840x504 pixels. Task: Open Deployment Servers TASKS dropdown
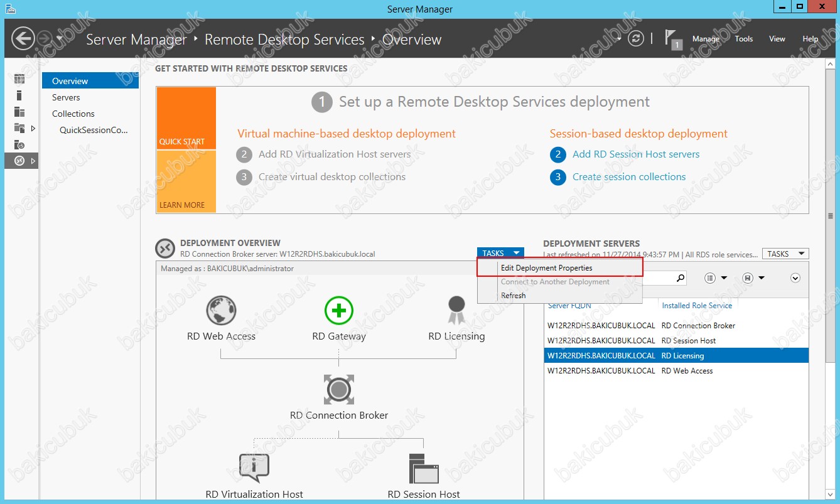[785, 254]
